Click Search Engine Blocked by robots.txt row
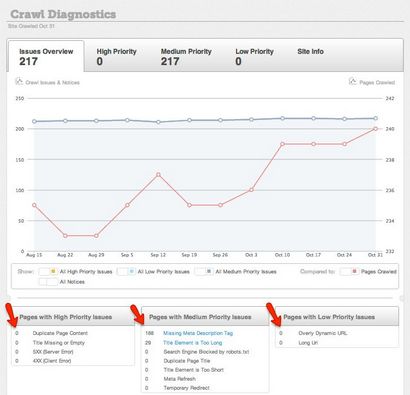 (205, 352)
